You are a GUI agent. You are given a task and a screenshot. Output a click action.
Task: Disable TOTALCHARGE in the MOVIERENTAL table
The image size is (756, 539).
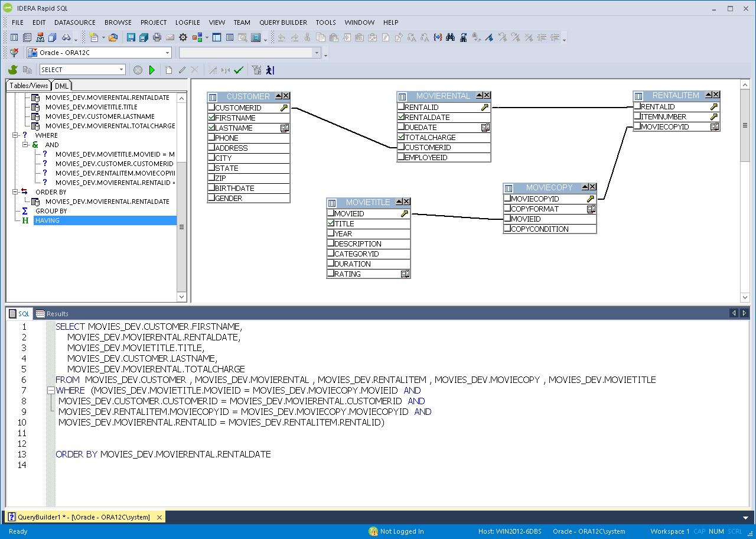(x=400, y=137)
